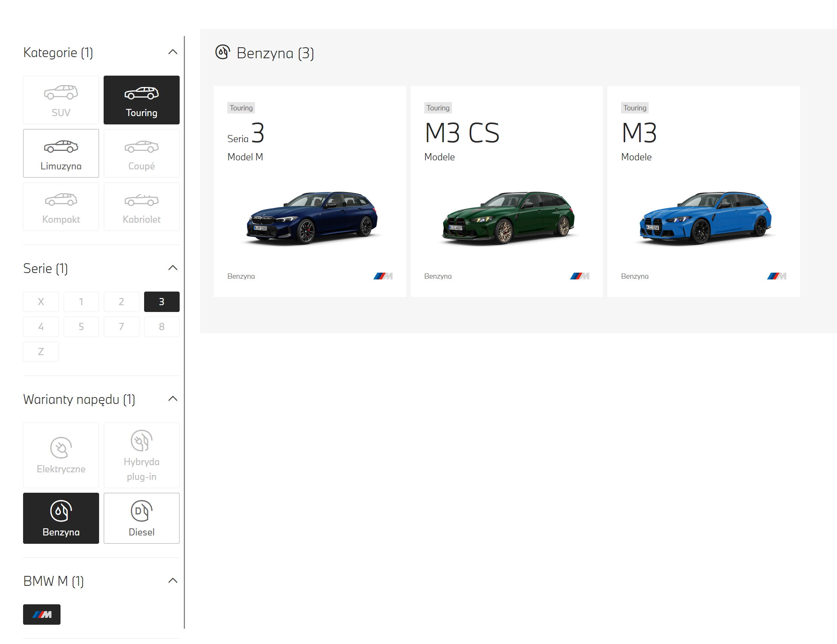
Task: Click the filter panel vertical scrollbar
Action: [x=184, y=332]
